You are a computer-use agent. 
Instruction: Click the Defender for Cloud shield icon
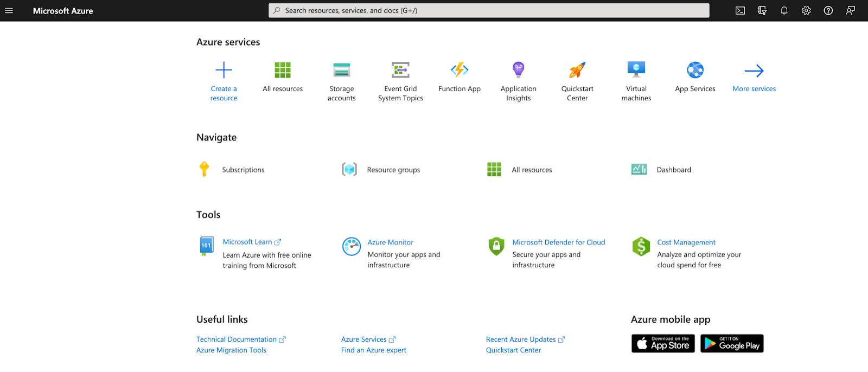point(496,246)
